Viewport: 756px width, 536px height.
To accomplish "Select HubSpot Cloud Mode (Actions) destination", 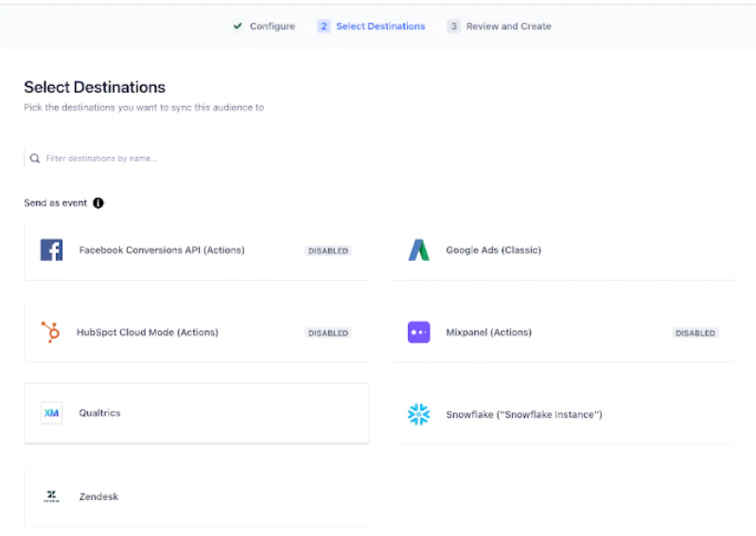I will coord(148,333).
